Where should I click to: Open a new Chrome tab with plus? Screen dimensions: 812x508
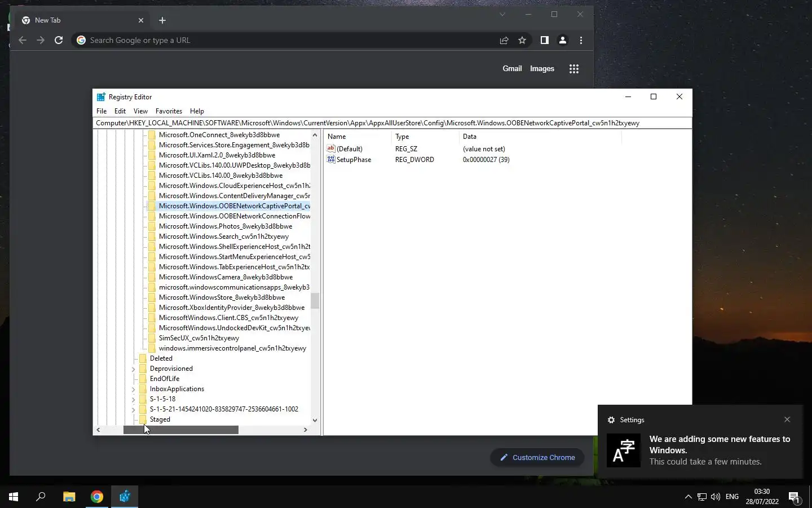[162, 20]
